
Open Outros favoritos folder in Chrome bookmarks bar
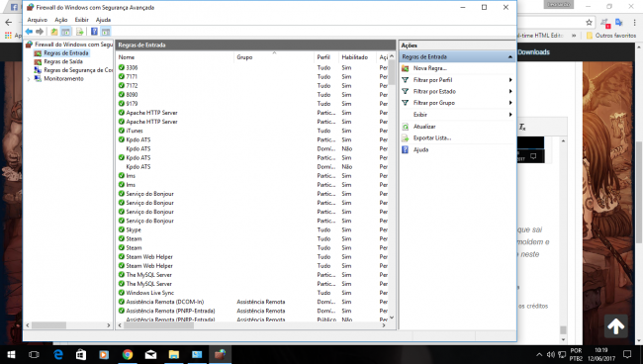[611, 36]
